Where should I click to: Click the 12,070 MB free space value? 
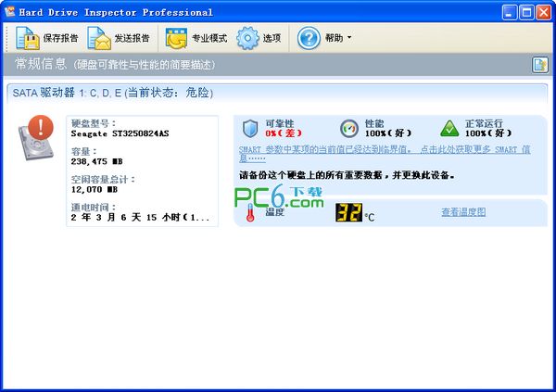(x=95, y=189)
